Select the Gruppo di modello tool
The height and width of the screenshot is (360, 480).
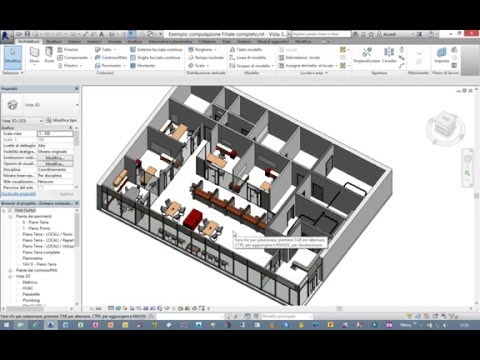250,66
